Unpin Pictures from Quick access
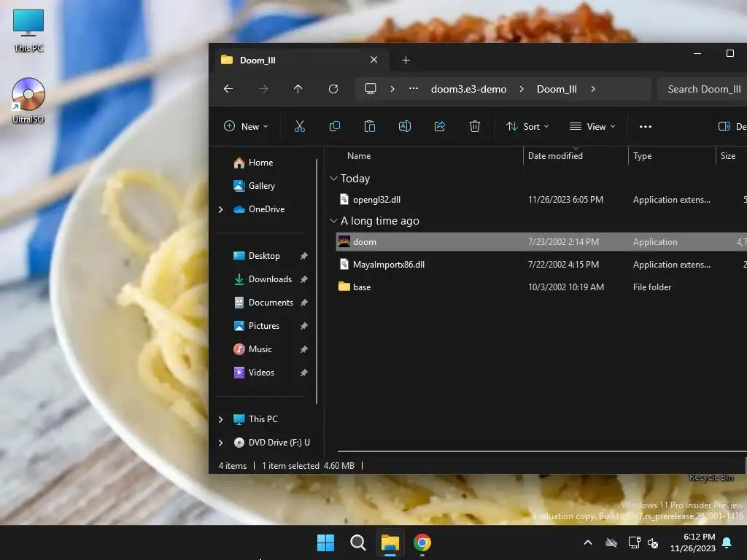 tap(304, 326)
